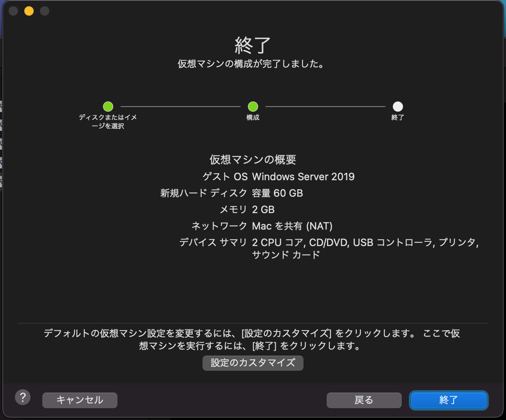Image resolution: width=506 pixels, height=420 pixels.
Task: Click the 構成 step label
Action: coord(253,117)
